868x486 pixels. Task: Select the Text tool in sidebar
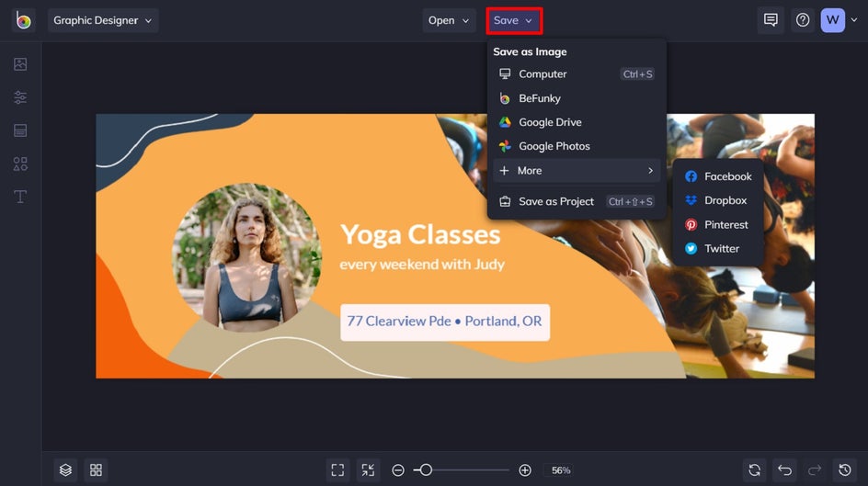pyautogui.click(x=20, y=197)
